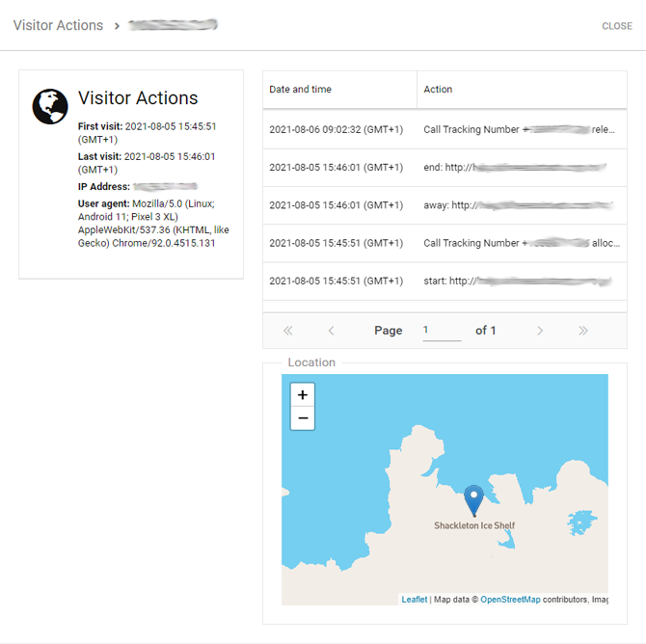Go to the first page of actions
Viewport: 646px width, 644px height.
coord(288,331)
